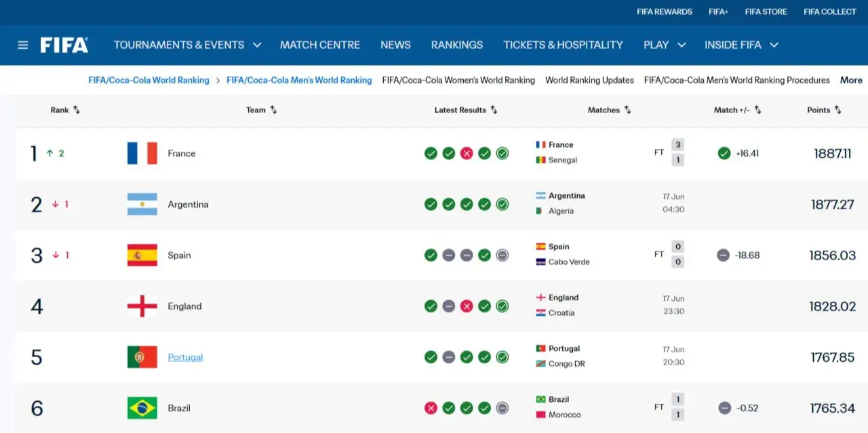Viewport: 868px width, 433px height.
Task: Click Spain's points 1856.03
Action: click(x=832, y=255)
